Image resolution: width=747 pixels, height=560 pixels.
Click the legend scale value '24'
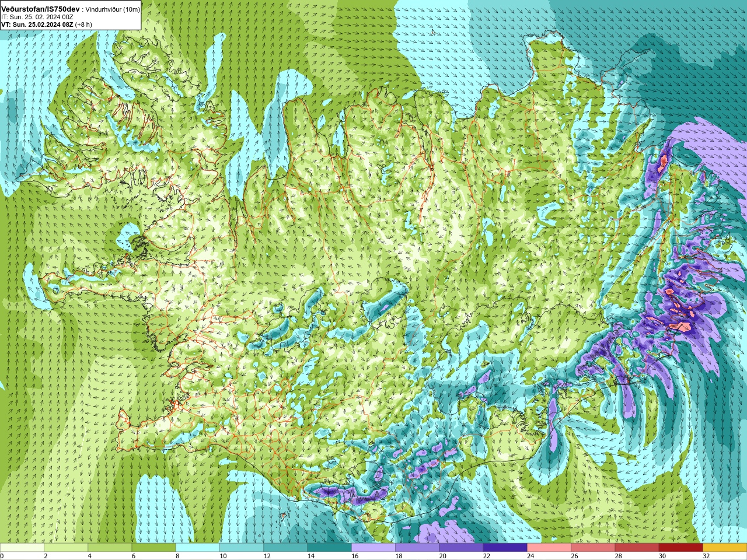click(x=531, y=556)
